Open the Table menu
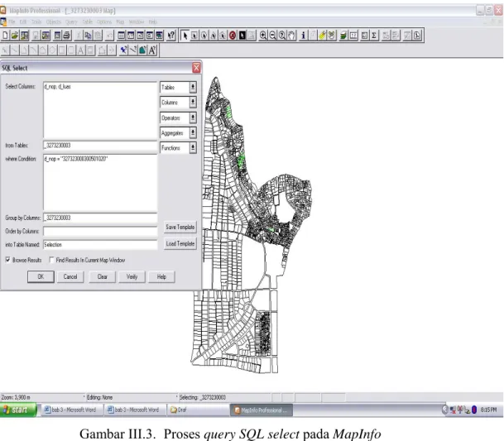 (88, 22)
